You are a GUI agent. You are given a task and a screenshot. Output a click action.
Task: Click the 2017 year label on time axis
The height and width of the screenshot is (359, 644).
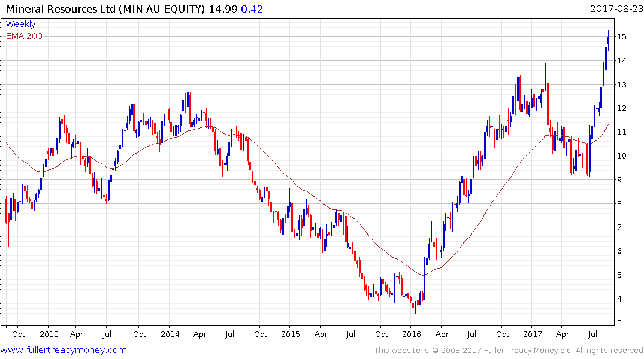(x=533, y=334)
